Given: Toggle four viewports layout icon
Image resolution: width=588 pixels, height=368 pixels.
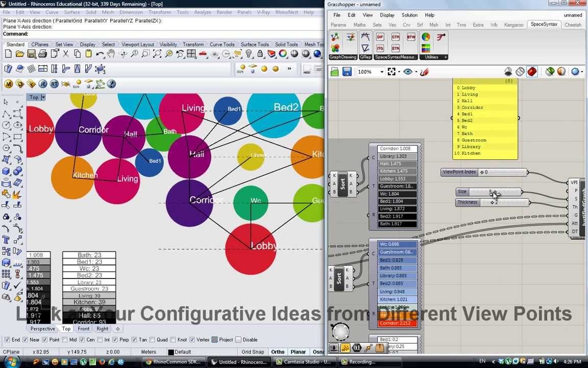Looking at the screenshot, I should tap(191, 54).
